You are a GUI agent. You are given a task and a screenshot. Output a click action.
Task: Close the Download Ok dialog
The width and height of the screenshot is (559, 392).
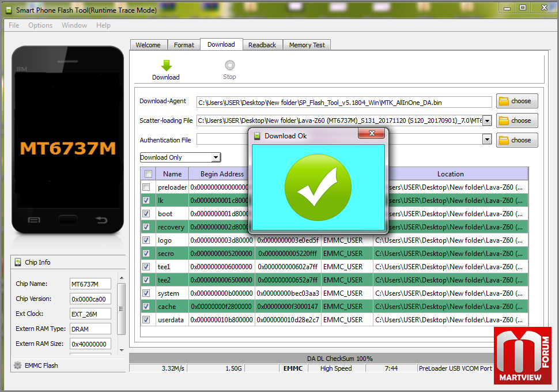[372, 133]
